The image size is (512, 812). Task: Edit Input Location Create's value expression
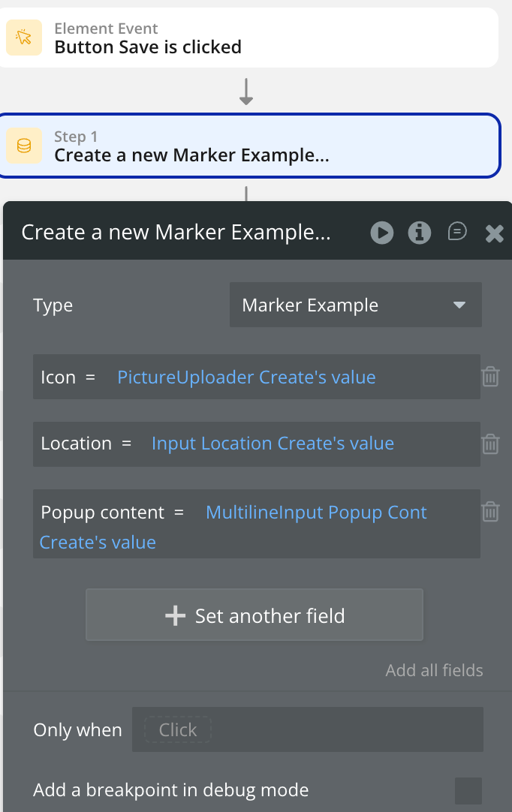point(273,444)
